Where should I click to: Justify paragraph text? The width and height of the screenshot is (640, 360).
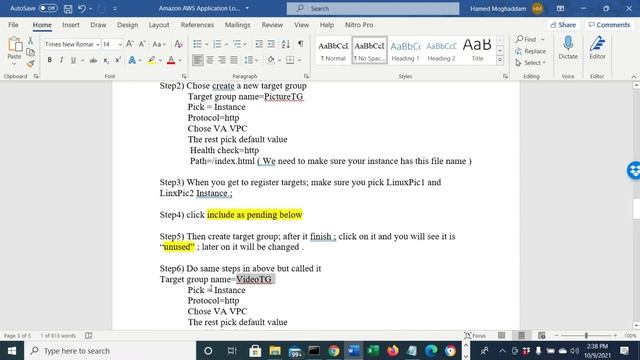(x=234, y=60)
